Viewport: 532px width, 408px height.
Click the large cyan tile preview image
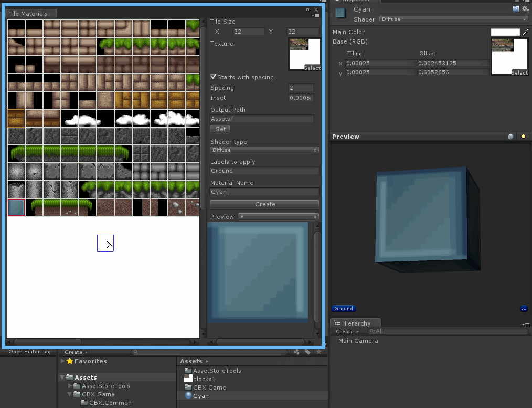pyautogui.click(x=258, y=272)
